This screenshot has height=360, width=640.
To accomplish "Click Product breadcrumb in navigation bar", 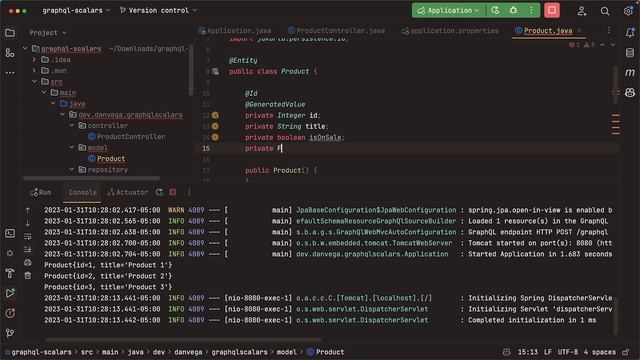I will [330, 352].
